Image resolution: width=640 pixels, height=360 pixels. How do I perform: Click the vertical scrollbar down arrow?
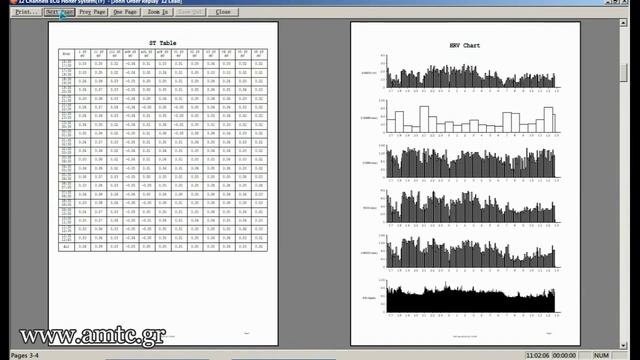(623, 345)
